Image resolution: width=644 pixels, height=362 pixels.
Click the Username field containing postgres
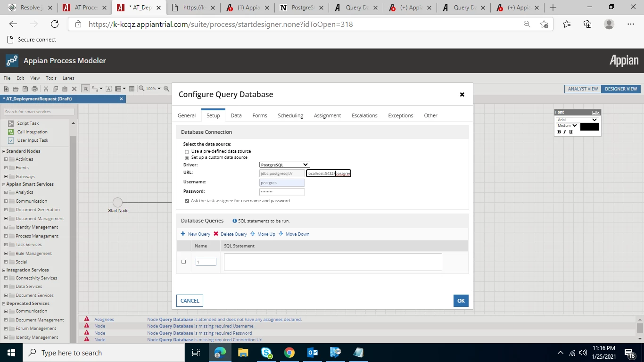point(282,183)
